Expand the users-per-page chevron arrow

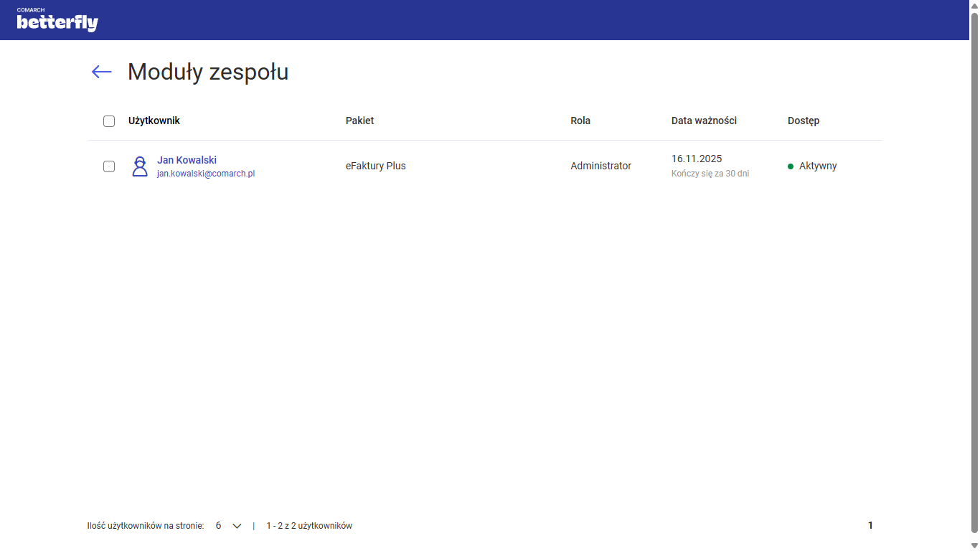point(237,526)
